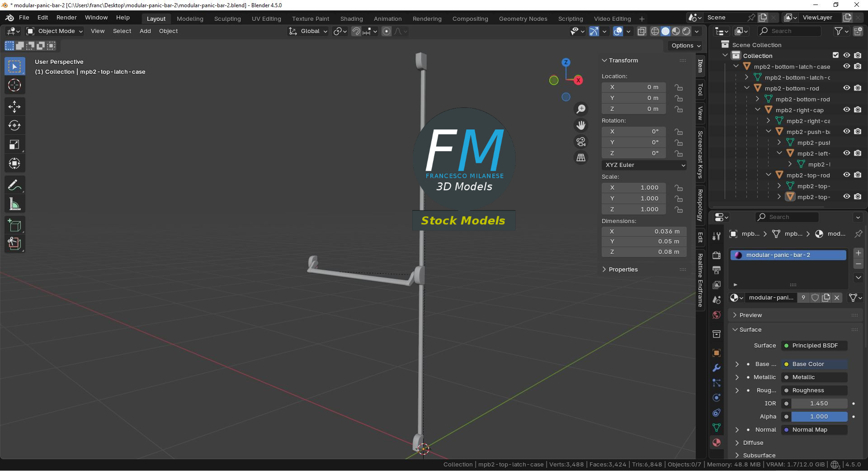This screenshot has height=471, width=868.
Task: Choose the Move tool in toolbar
Action: (14, 107)
